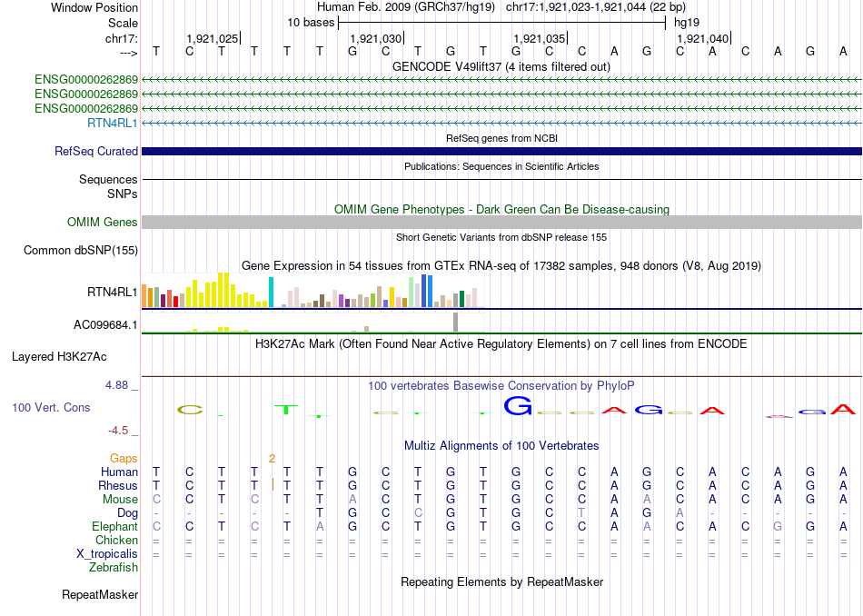Image resolution: width=863 pixels, height=616 pixels.
Task: Select the X_tropicalis alignment row label
Action: point(107,554)
